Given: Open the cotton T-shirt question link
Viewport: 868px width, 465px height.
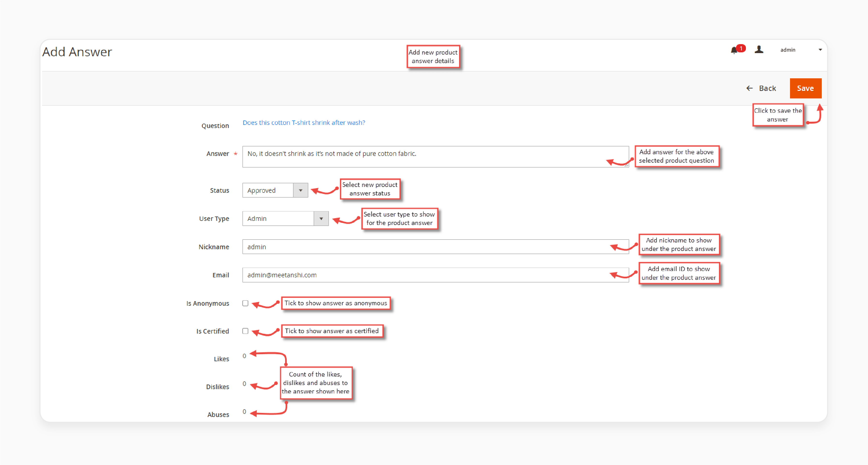Looking at the screenshot, I should point(304,123).
